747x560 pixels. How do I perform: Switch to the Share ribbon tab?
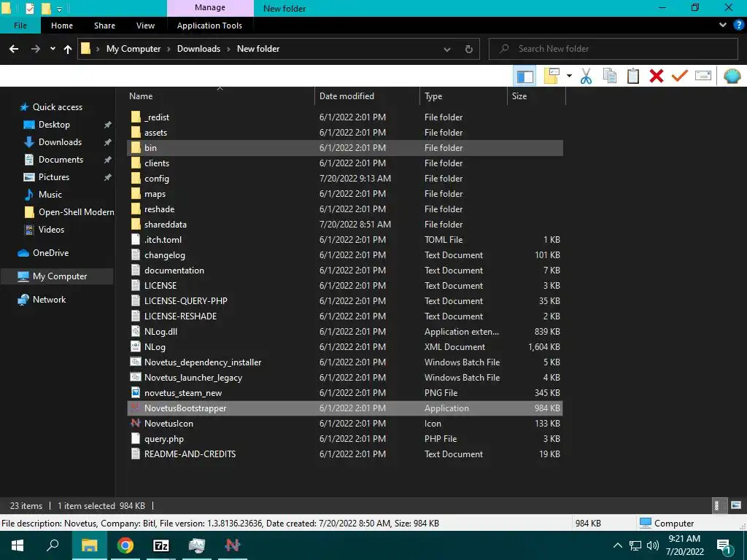tap(104, 26)
